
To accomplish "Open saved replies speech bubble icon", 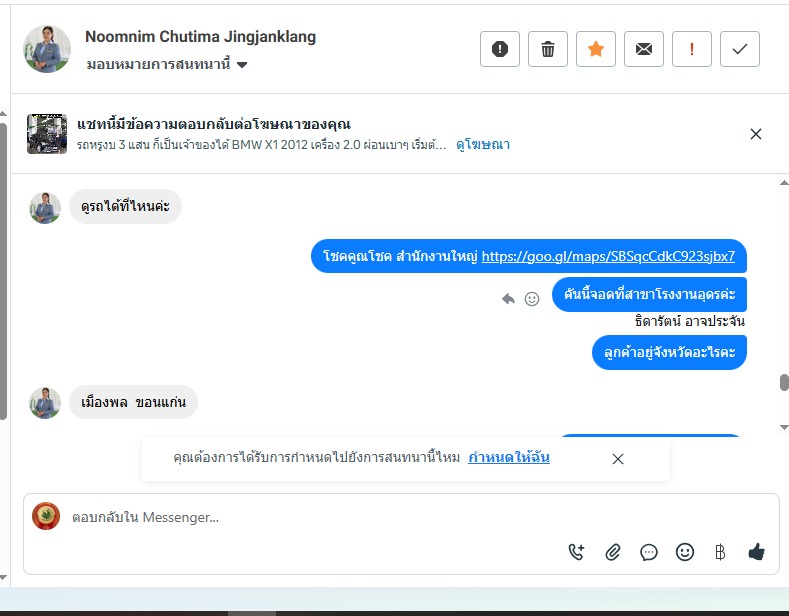I will click(649, 553).
